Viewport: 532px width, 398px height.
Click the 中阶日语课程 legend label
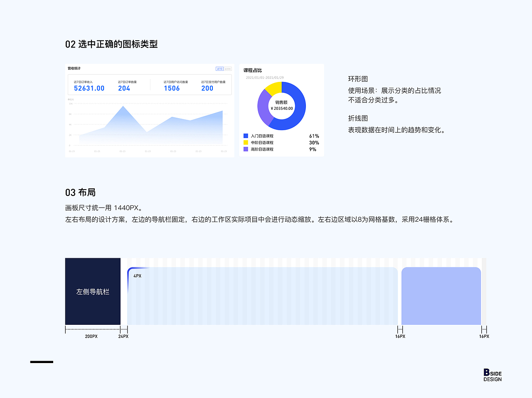point(262,143)
